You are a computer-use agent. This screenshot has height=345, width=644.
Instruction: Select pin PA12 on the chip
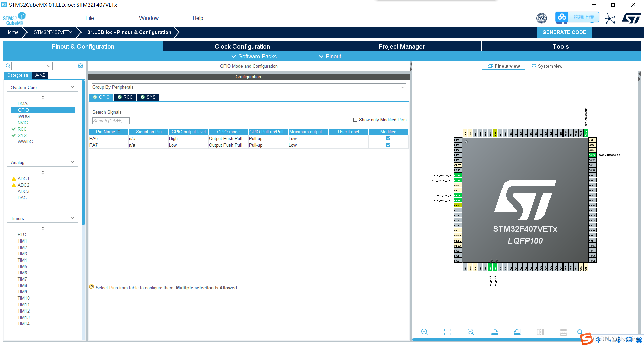(x=592, y=160)
